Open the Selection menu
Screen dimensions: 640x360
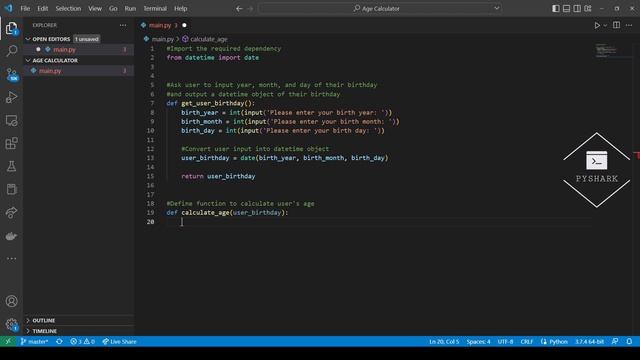click(68, 8)
